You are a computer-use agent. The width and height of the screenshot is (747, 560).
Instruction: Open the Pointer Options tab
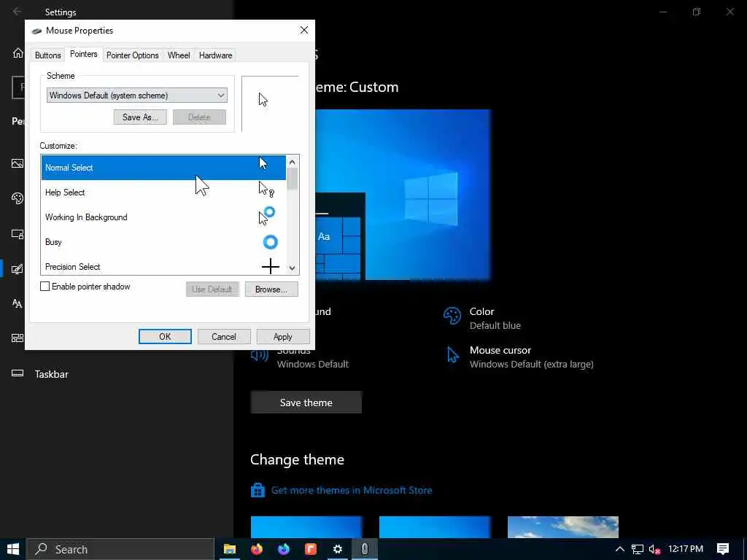133,55
